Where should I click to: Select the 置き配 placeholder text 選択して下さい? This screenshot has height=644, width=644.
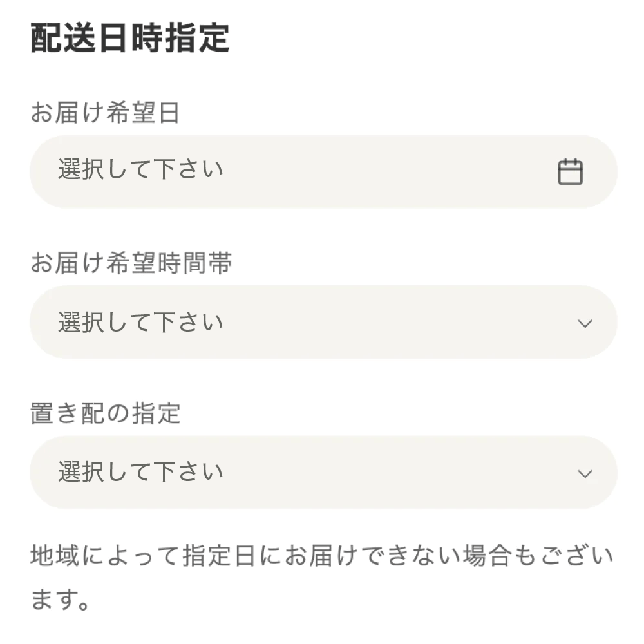pos(140,471)
